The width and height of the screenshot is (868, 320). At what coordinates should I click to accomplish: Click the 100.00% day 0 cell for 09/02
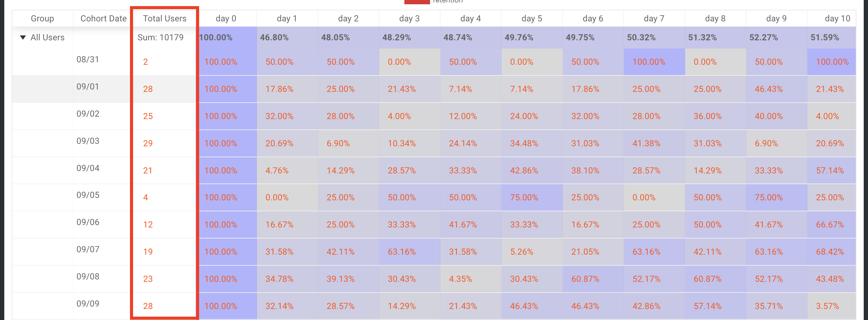point(221,116)
